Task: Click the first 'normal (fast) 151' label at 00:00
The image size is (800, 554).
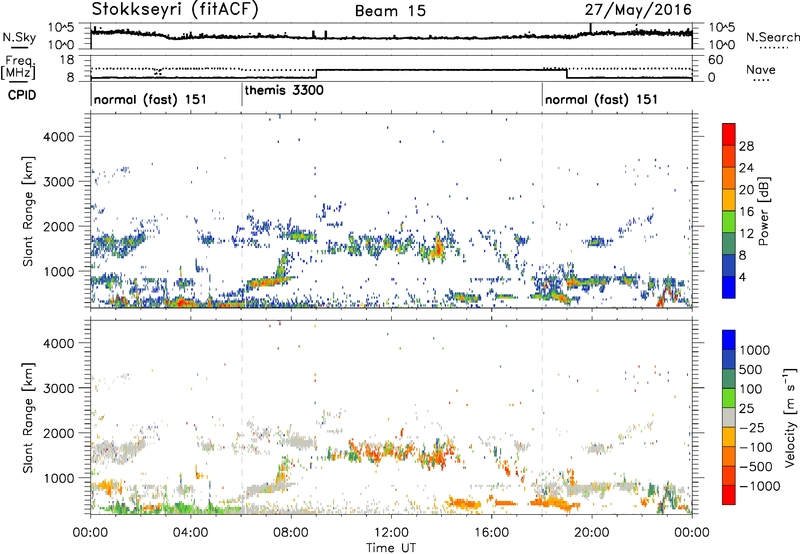Action: click(150, 99)
